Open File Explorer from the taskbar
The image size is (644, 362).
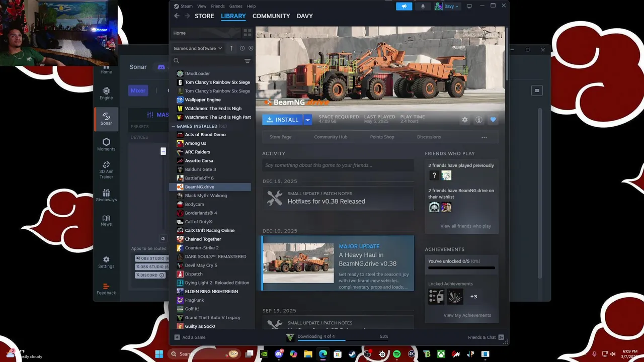pyautogui.click(x=308, y=354)
